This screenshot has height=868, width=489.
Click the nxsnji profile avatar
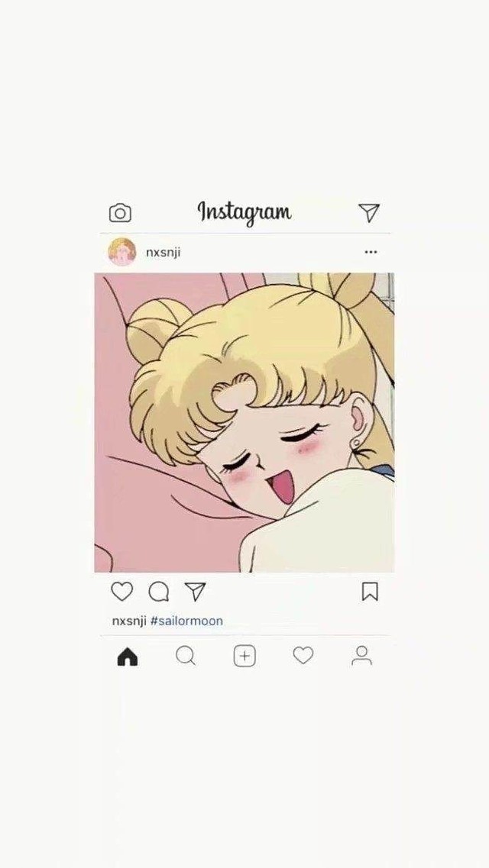[121, 252]
